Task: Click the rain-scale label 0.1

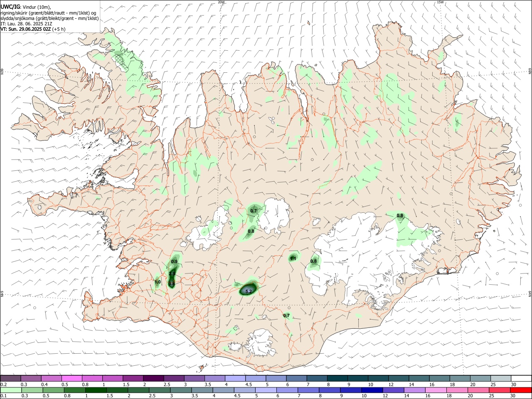Action: coord(3,396)
